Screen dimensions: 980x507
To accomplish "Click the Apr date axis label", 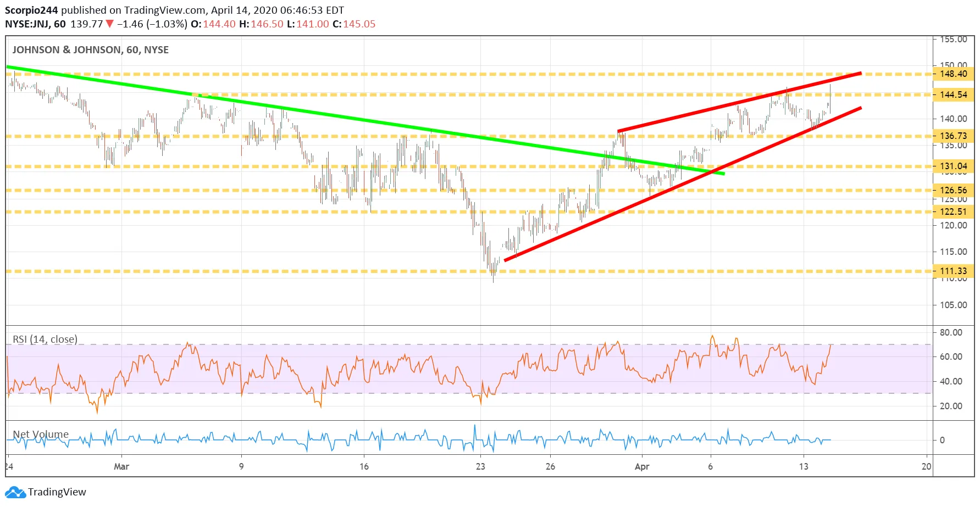I will tap(642, 466).
